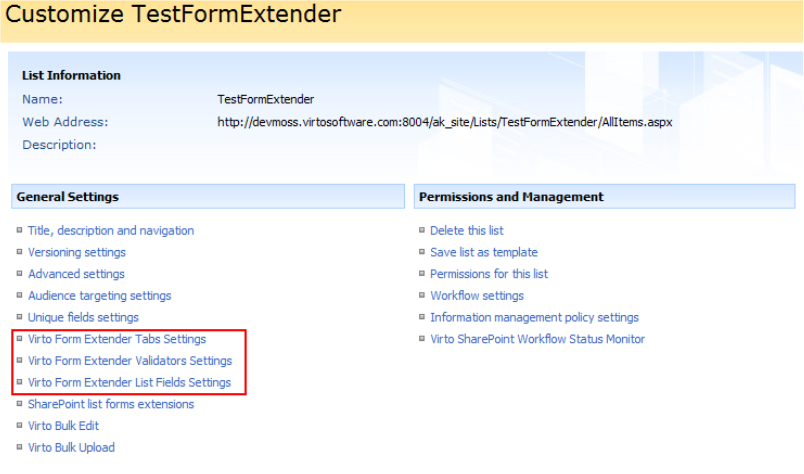
Task: Open Information management policy settings
Action: tap(534, 318)
